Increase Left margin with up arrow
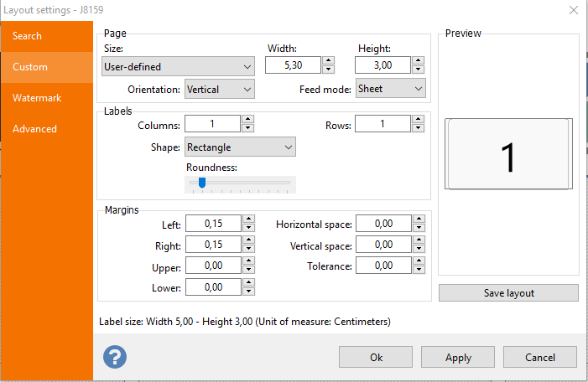 [x=248, y=219]
